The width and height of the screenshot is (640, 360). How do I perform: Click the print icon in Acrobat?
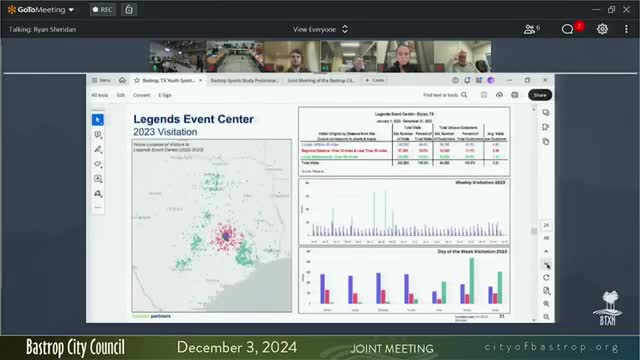(515, 95)
